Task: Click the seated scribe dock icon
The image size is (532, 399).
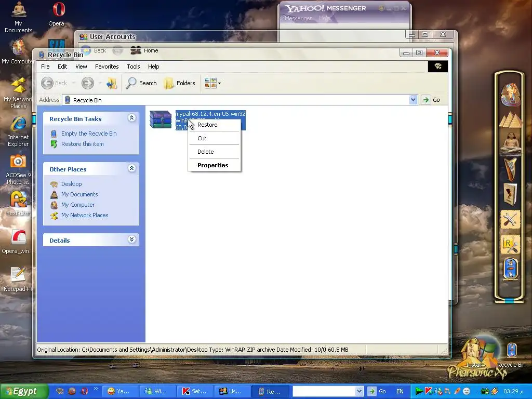Action: point(510,143)
